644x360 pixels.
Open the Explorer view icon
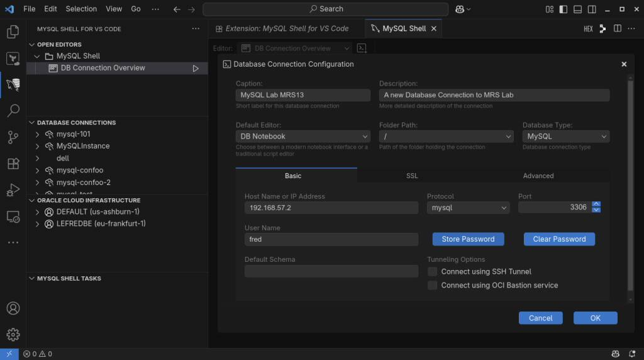pyautogui.click(x=13, y=31)
